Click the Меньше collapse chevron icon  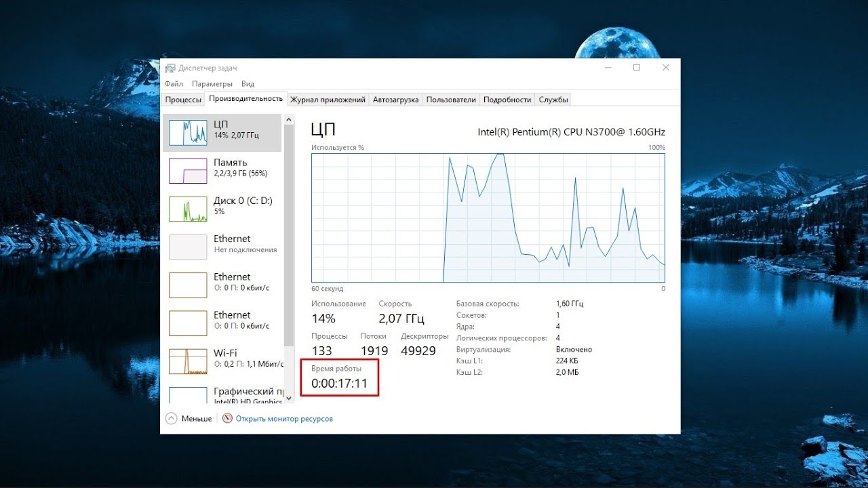(x=171, y=419)
